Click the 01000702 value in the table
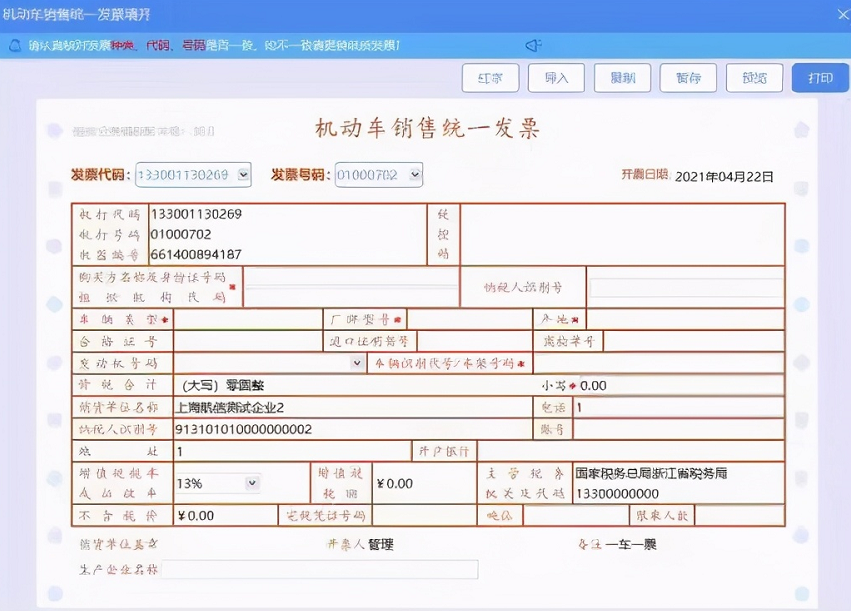This screenshot has width=851, height=611. click(181, 234)
